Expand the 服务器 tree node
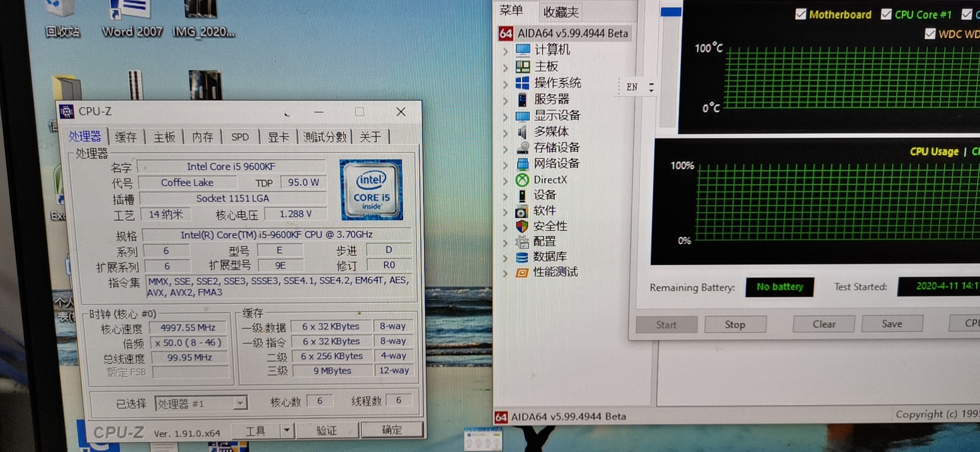Screen dimensions: 980x452 click(x=505, y=101)
